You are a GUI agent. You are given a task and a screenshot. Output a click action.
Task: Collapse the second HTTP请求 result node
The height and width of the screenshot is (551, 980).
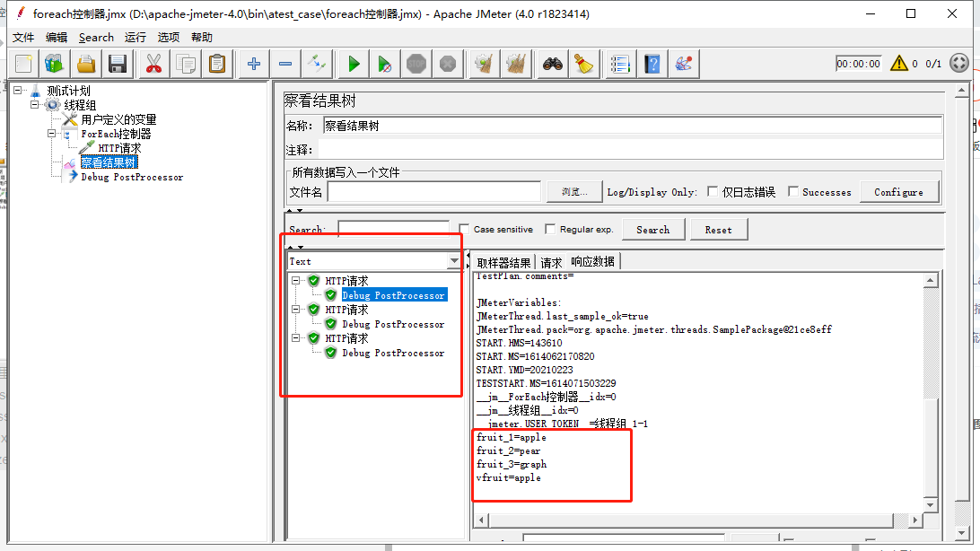296,310
